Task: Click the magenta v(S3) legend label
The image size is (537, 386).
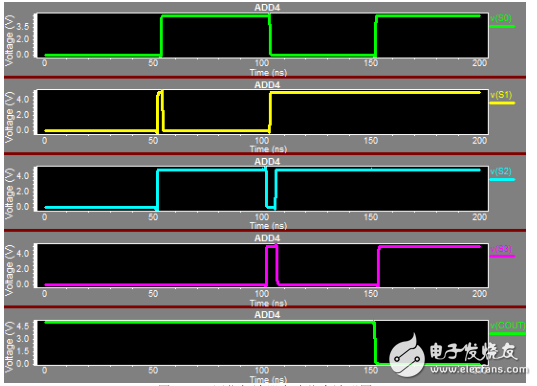Action: click(501, 248)
